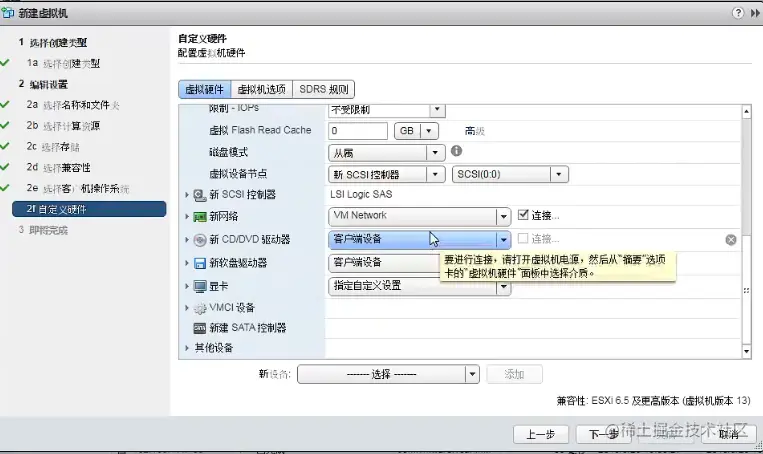The width and height of the screenshot is (763, 454).
Task: Toggle the CD/DVD drive connect checkbox
Action: (523, 238)
